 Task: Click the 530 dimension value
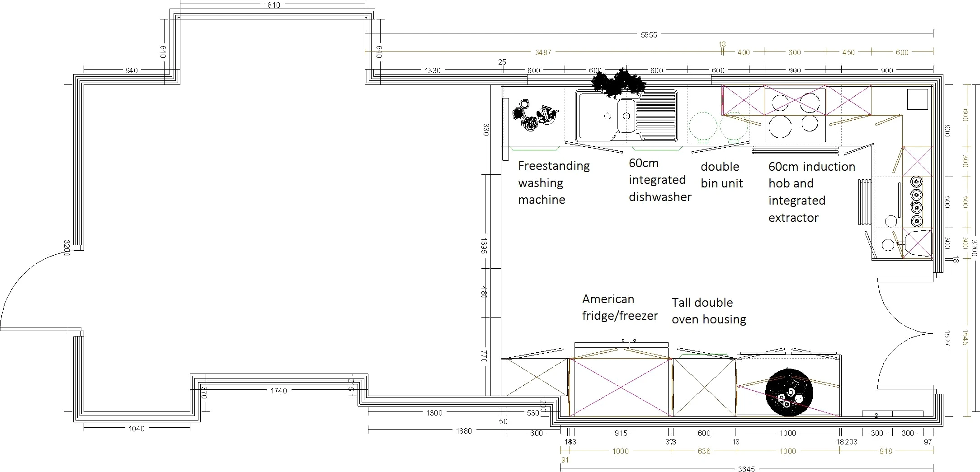point(533,413)
